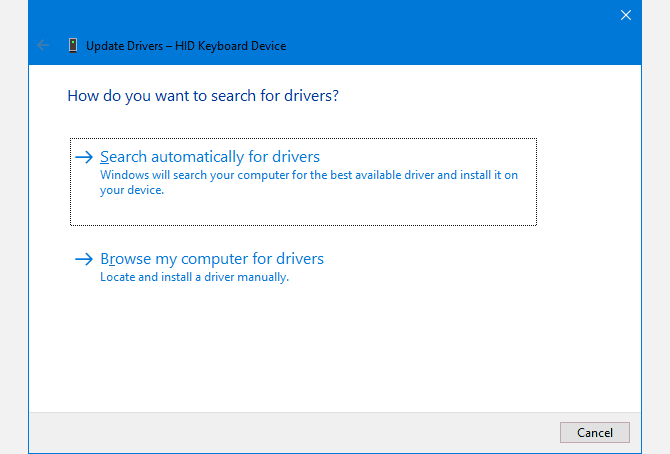Click the arrow icon beside Browse my computer
This screenshot has width=670, height=454.
[x=84, y=259]
